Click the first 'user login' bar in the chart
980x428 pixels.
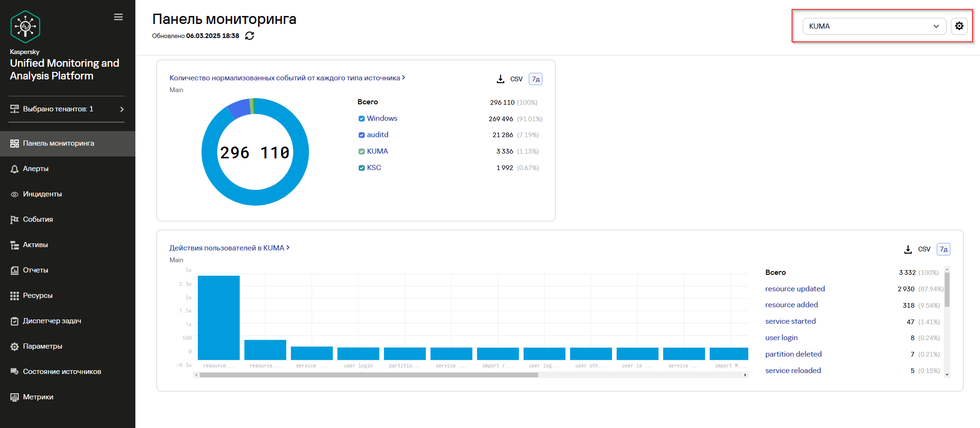(358, 354)
